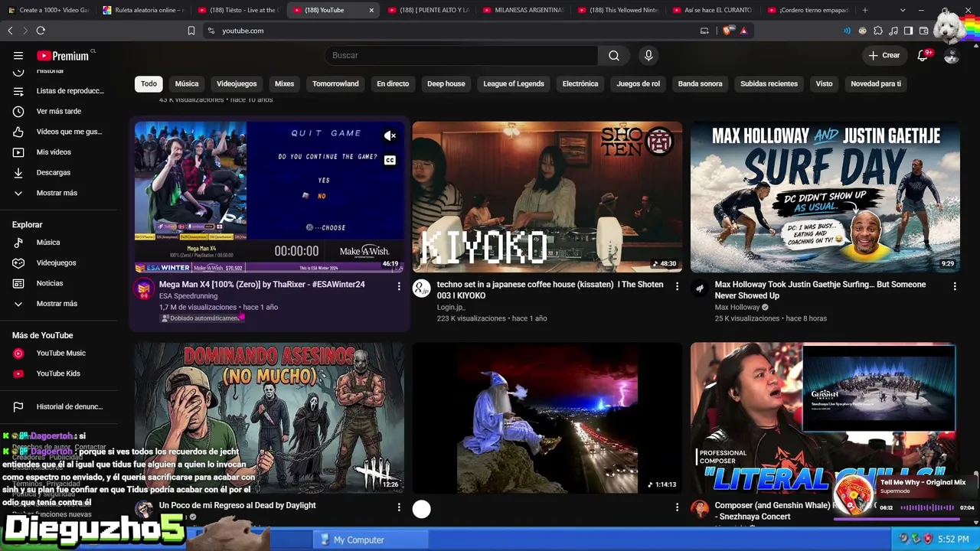The image size is (980, 551).
Task: Open the KIYOKO coffee house thumbnail
Action: [547, 197]
